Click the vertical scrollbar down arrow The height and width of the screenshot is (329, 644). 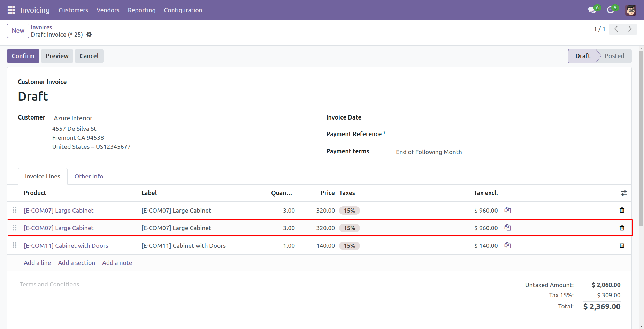coord(641,327)
